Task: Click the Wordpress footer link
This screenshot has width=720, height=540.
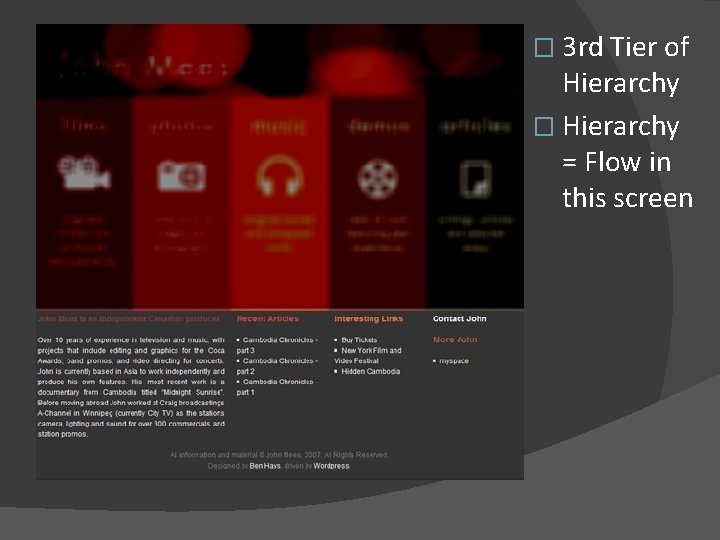Action: point(331,466)
